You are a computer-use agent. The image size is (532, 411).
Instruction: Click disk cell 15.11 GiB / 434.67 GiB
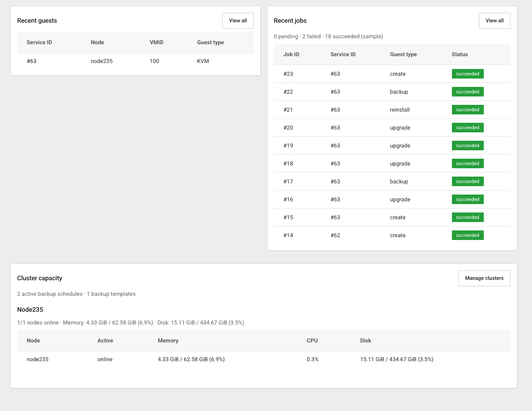[397, 359]
